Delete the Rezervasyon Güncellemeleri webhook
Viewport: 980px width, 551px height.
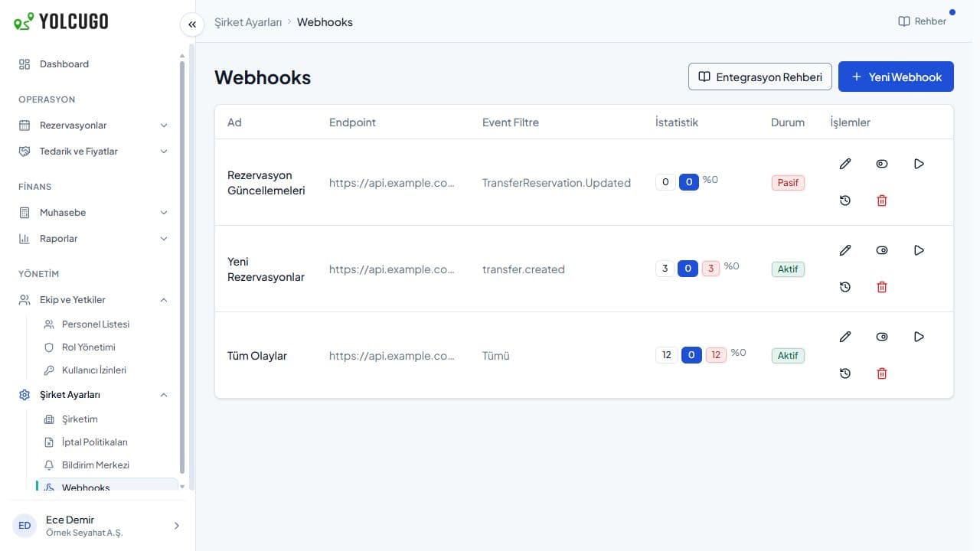[882, 201]
